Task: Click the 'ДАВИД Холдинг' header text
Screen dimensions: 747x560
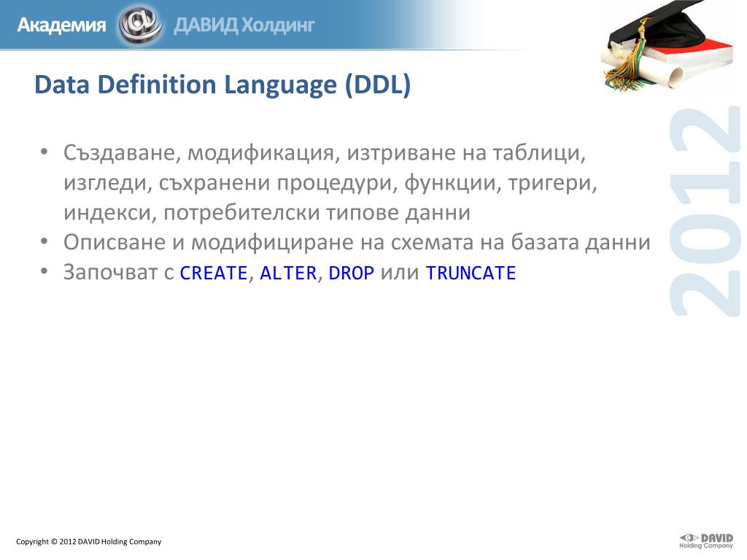Action: tap(244, 25)
